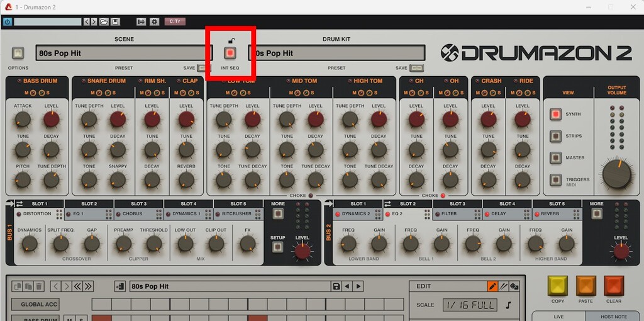Viewport: 644px width, 321px height.
Task: Click the Bus 1 MORE button
Action: click(277, 214)
